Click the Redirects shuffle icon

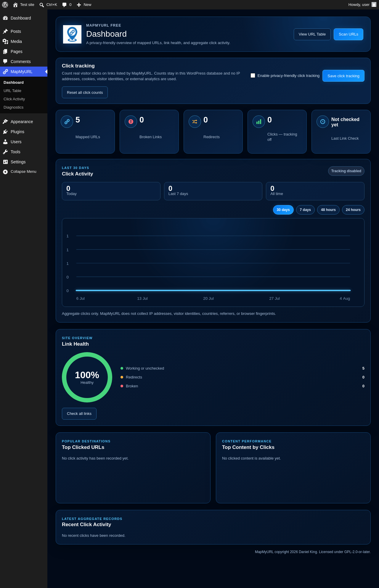tap(195, 122)
